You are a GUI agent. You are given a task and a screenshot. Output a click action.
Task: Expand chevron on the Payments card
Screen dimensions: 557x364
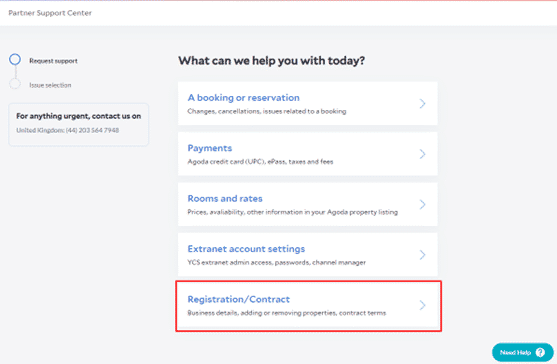click(422, 154)
